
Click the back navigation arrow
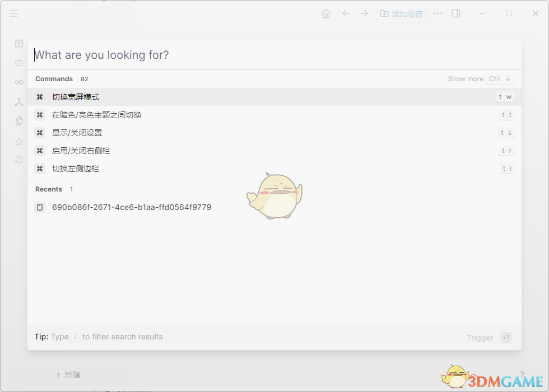[346, 13]
